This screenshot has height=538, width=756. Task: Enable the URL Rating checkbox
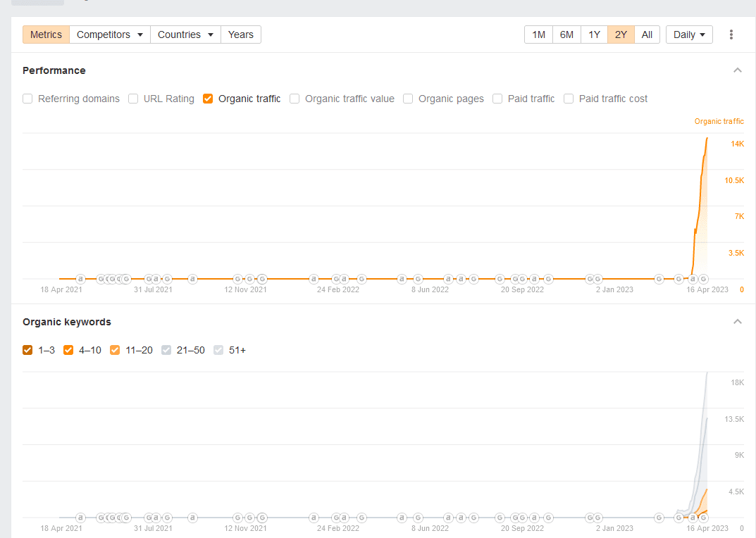[x=133, y=99]
